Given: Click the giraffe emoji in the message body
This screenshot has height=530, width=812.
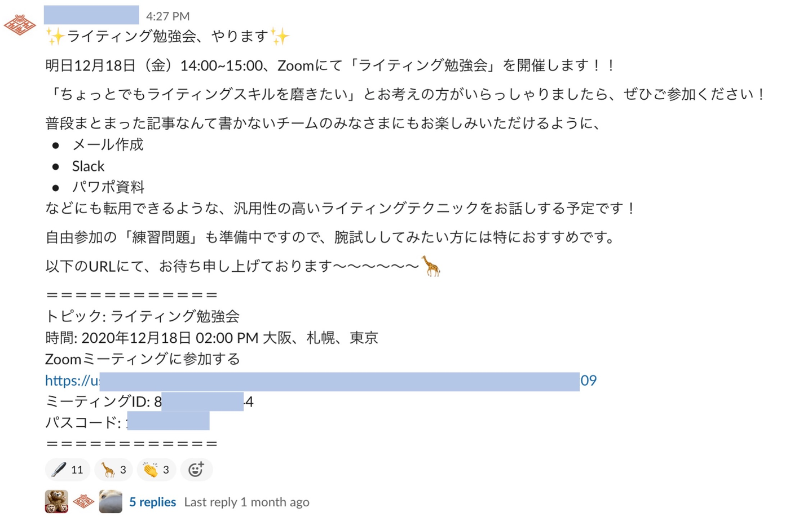Looking at the screenshot, I should (431, 266).
